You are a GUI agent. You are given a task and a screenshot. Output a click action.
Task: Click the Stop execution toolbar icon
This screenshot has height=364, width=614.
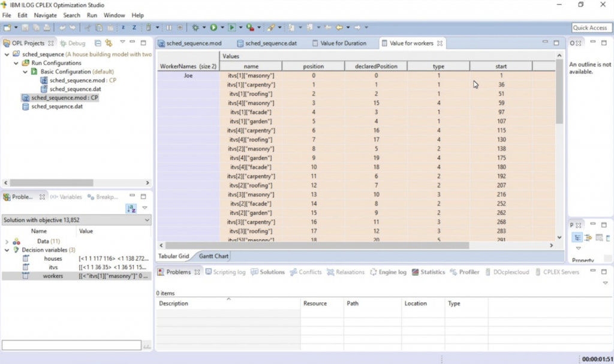180,28
